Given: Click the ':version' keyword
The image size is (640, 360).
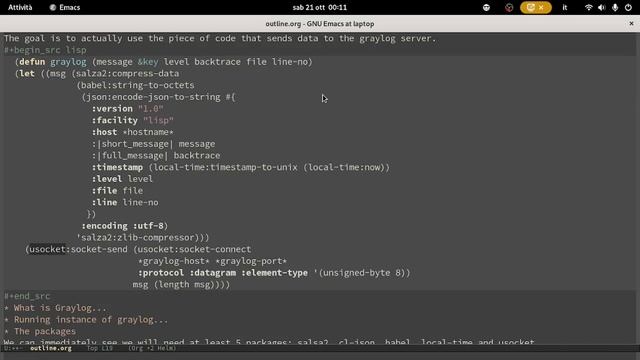Looking at the screenshot, I should point(112,109).
